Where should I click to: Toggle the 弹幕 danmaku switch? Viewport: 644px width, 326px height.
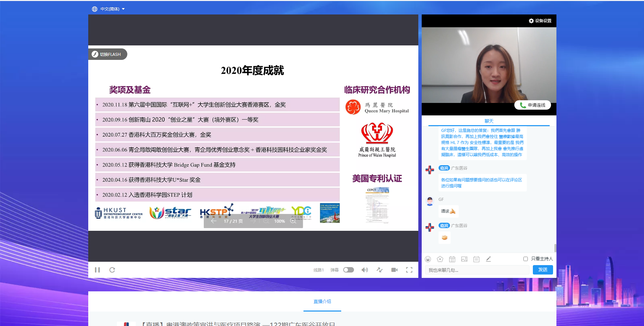tap(348, 270)
